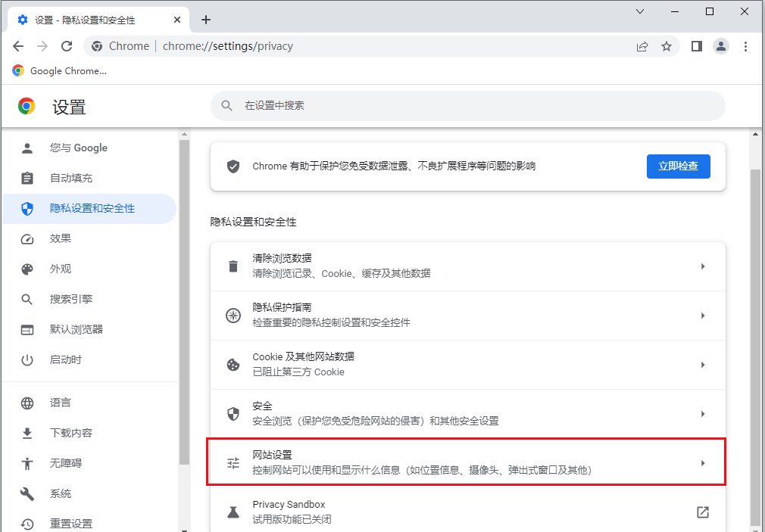Close the 设置 tab with its X
Viewport: 765px width, 532px height.
click(177, 20)
